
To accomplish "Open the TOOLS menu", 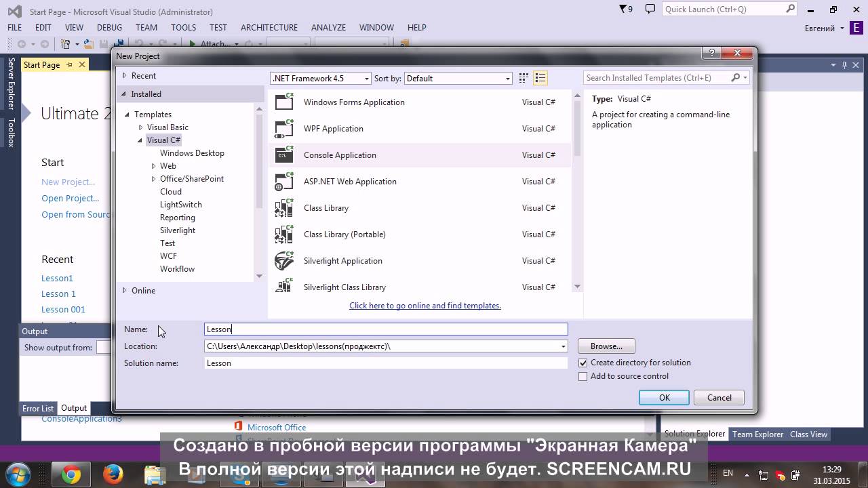I will point(183,28).
